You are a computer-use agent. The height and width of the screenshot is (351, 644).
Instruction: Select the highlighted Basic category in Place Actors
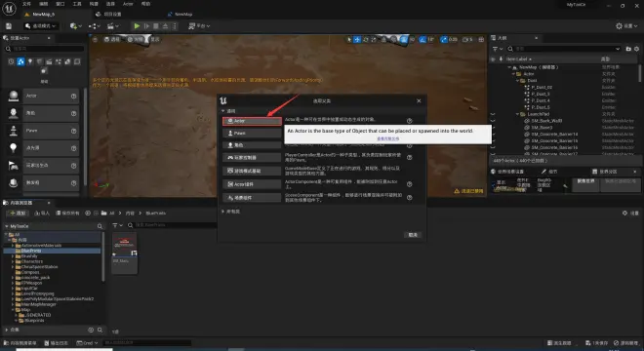pos(20,61)
